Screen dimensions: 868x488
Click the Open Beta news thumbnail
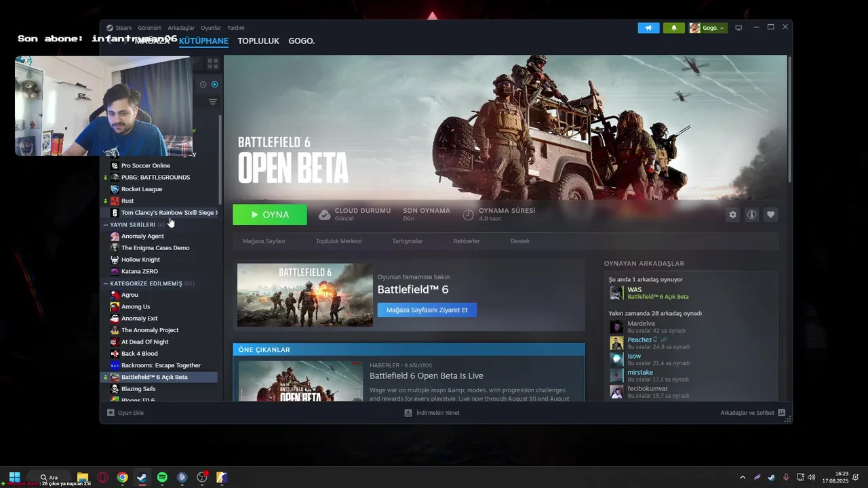coord(300,381)
